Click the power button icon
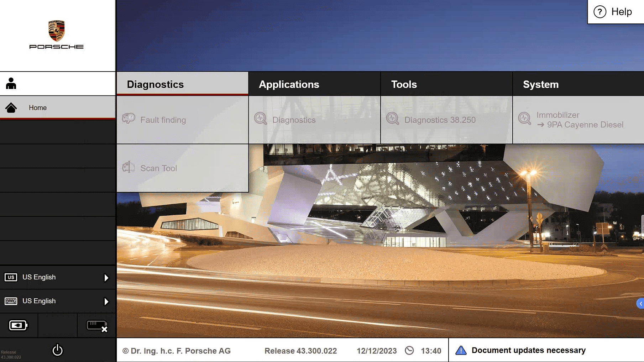Viewport: 644px width, 362px height. coord(57,350)
